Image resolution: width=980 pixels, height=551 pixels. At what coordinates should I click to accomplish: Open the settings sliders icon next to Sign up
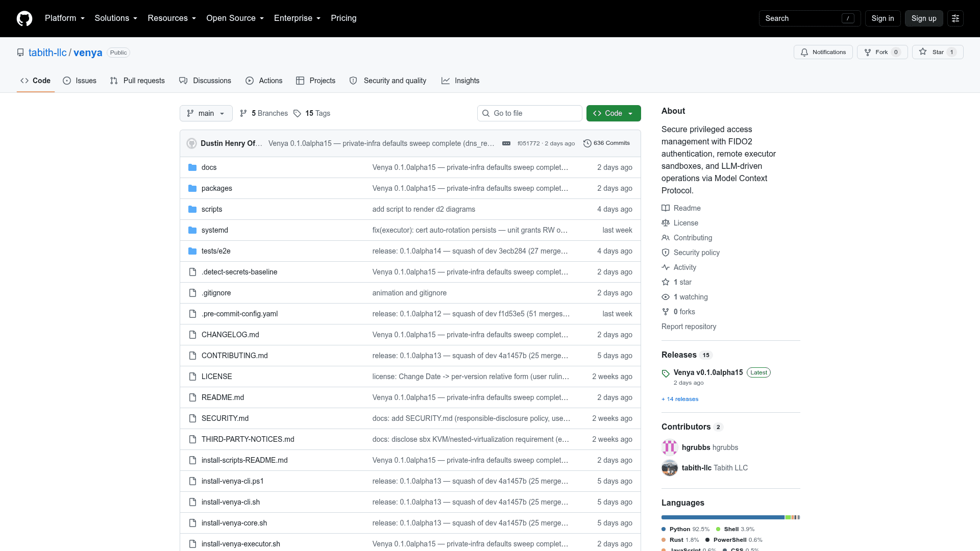tap(955, 18)
